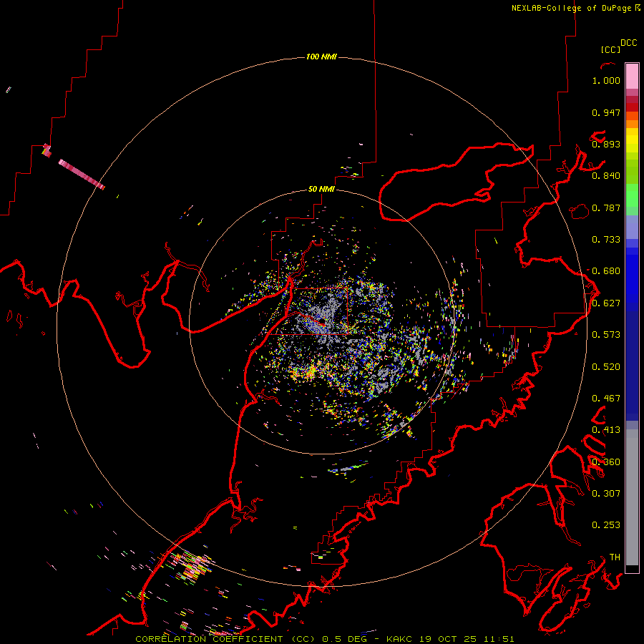This screenshot has width=644, height=644.
Task: Click the 50 NMI range ring label
Action: [321, 190]
